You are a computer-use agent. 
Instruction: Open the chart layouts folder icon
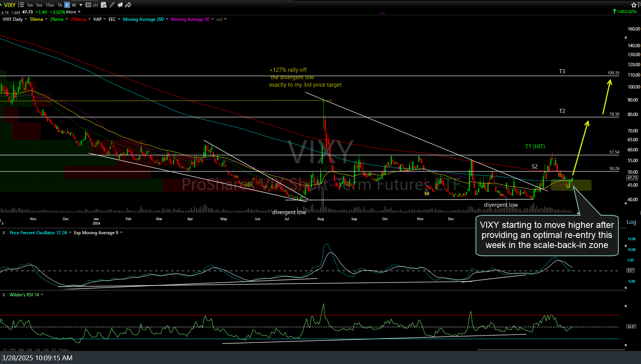pos(120,5)
